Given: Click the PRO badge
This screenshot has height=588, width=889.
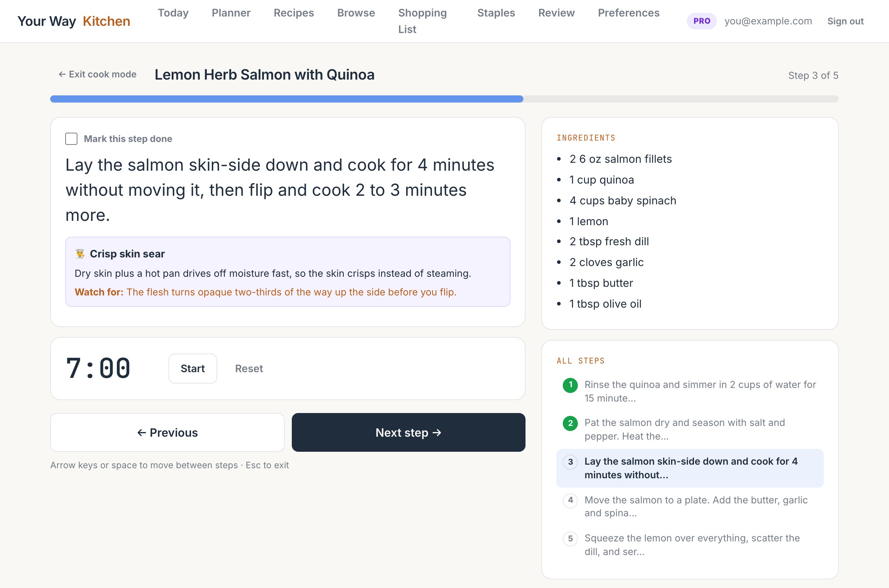Looking at the screenshot, I should click(x=702, y=21).
